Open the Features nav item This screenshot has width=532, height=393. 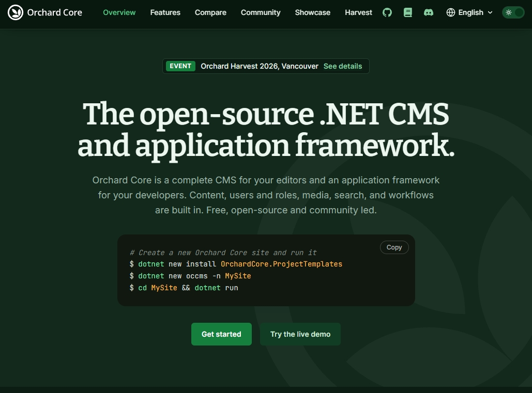point(165,12)
